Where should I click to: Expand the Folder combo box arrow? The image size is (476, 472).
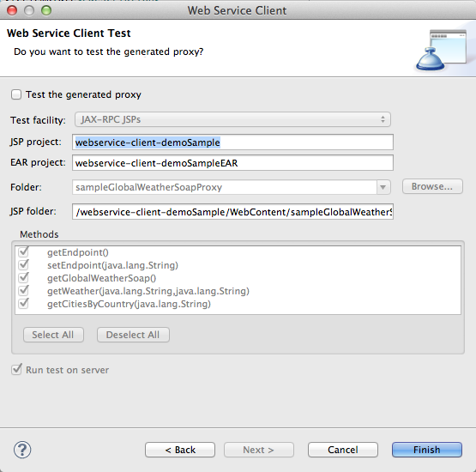click(383, 187)
